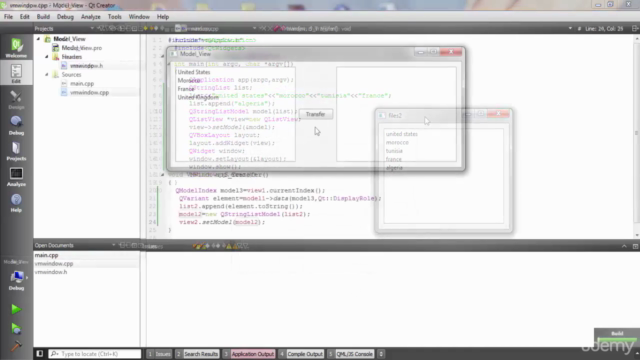Open the Debug mode in sidebar
This screenshot has height=360, width=640.
[x=16, y=125]
